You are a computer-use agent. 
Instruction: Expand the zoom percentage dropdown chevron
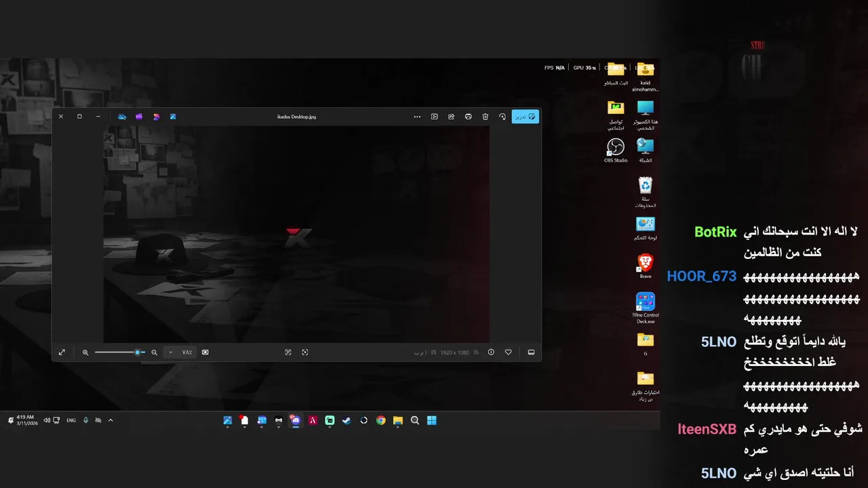(x=170, y=352)
